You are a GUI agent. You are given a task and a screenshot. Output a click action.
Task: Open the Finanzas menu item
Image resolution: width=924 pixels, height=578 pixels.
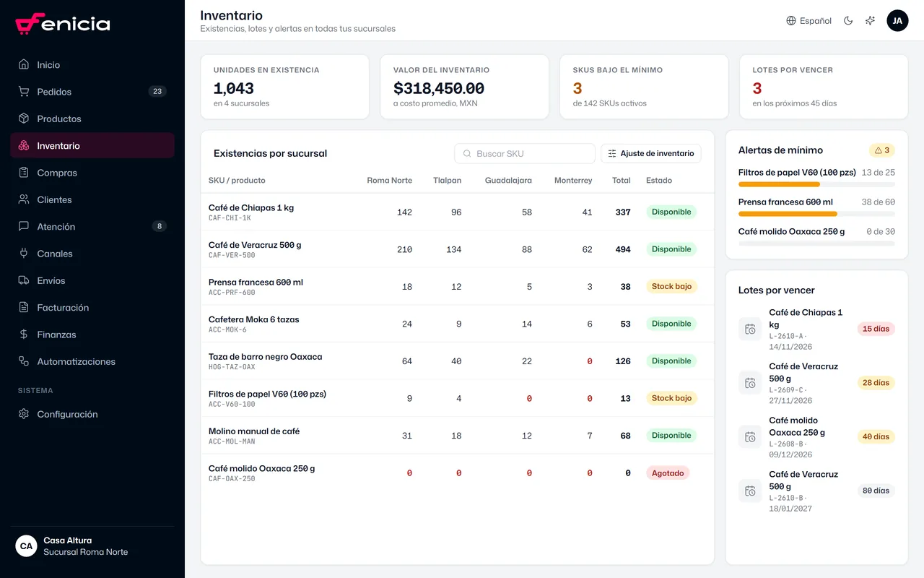point(92,335)
